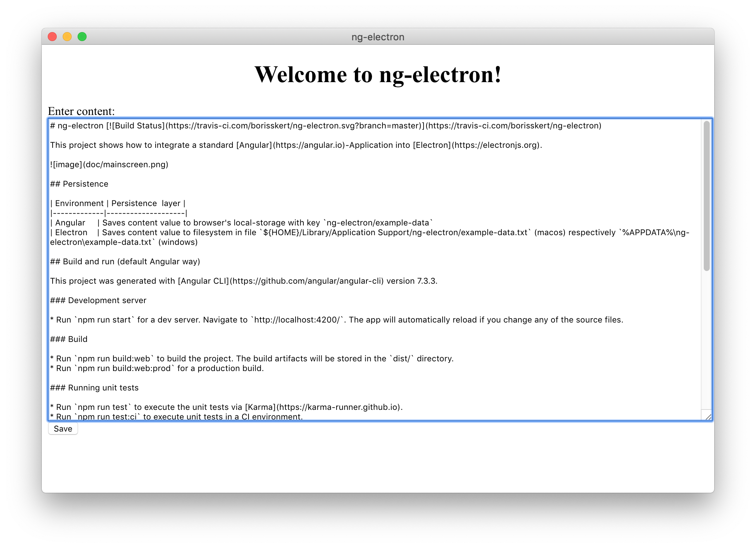Click the textarea vertical scrollbar thumb
The image size is (756, 548).
(x=706, y=196)
